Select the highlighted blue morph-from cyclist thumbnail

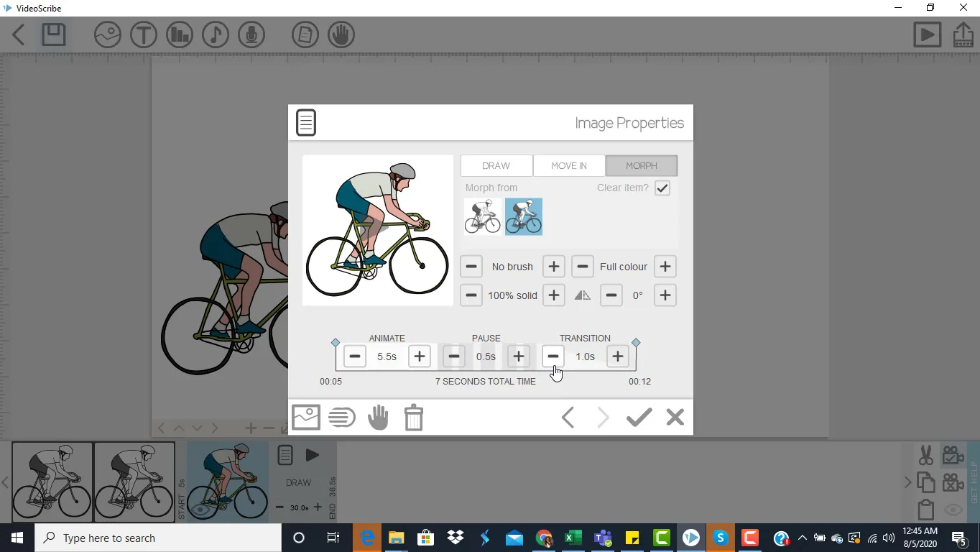524,217
